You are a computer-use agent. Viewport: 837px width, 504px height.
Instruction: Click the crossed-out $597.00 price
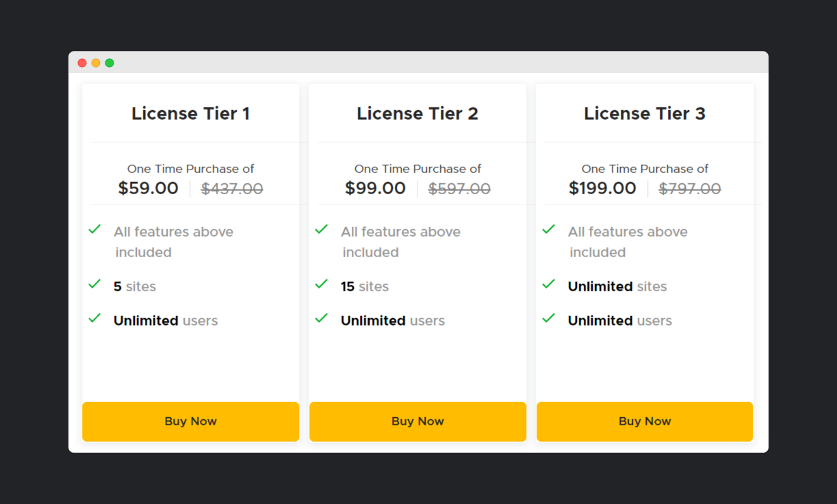(459, 189)
